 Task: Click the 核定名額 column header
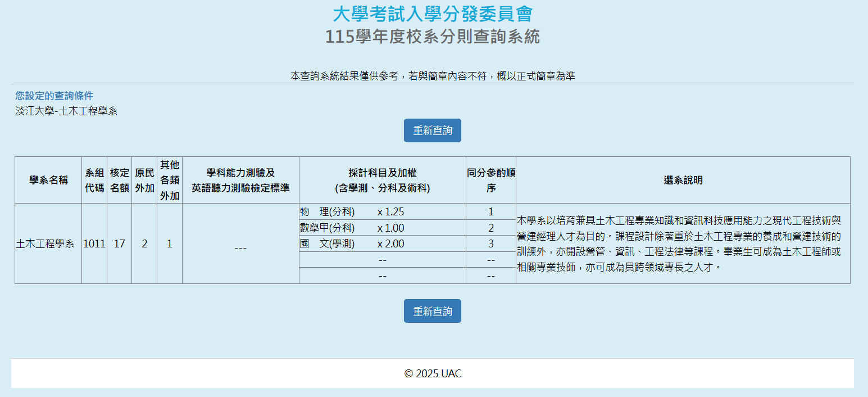click(119, 180)
